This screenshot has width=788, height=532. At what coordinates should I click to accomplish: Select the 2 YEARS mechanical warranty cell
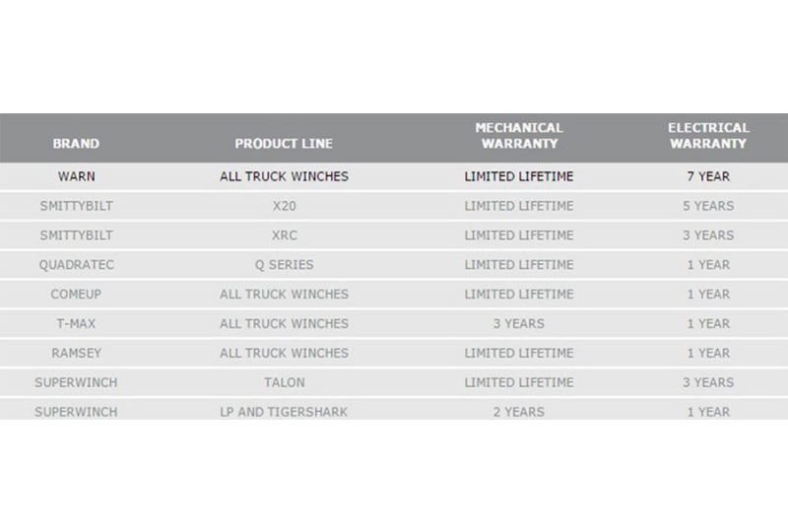click(x=518, y=412)
